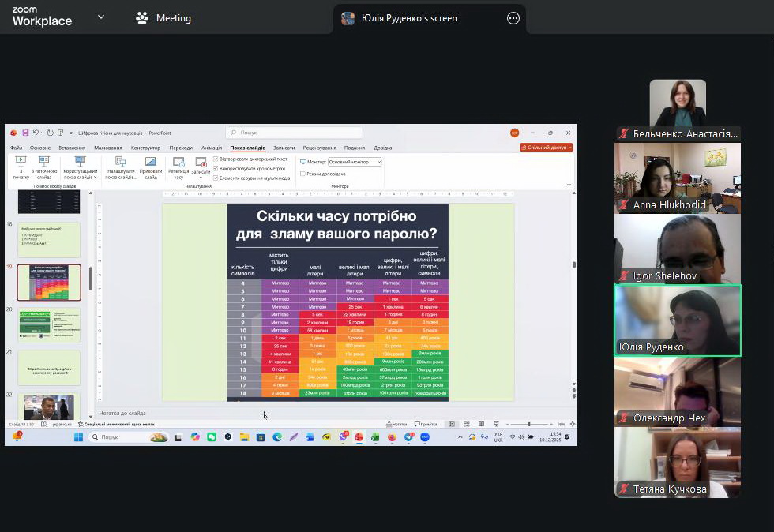
Task: Click the Meeting button in Zoom header
Action: 163,18
